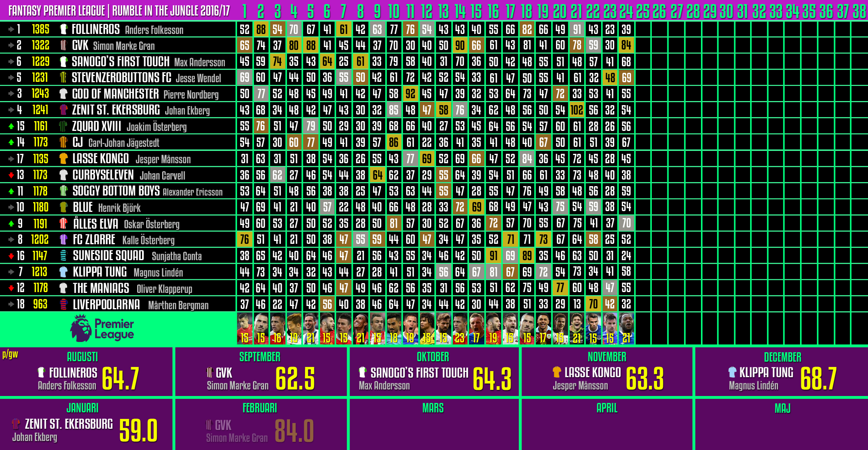Click the red down arrow on the THE MANIACS row
Viewport: 868px width, 450px height.
(x=11, y=288)
